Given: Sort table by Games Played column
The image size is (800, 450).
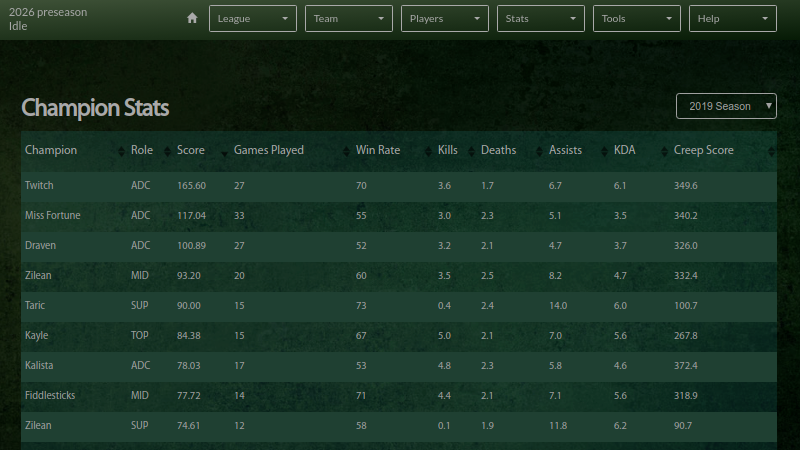Looking at the screenshot, I should [x=291, y=151].
